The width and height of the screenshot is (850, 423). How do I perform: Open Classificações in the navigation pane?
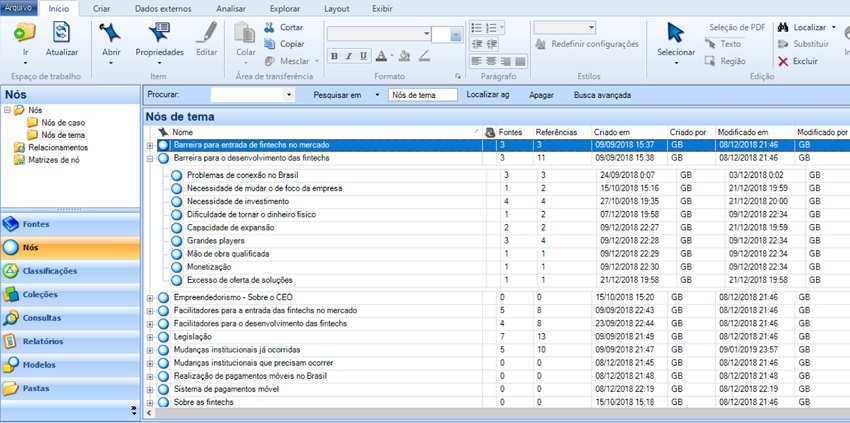49,271
